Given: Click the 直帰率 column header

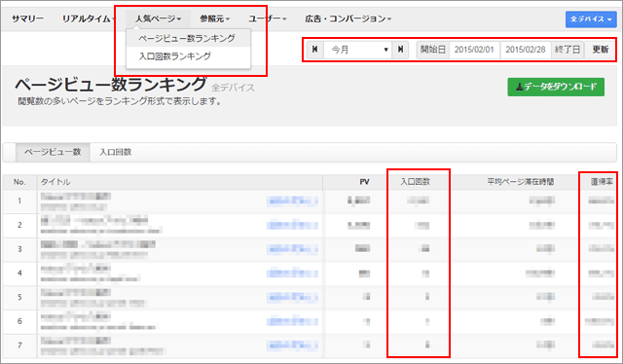Looking at the screenshot, I should 602,182.
